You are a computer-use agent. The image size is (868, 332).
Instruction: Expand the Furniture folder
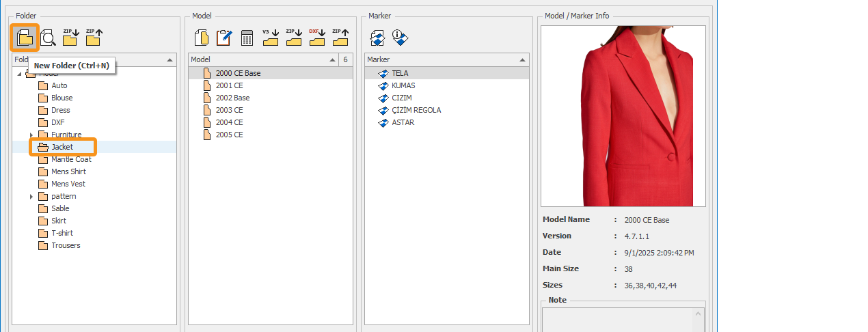pyautogui.click(x=31, y=135)
